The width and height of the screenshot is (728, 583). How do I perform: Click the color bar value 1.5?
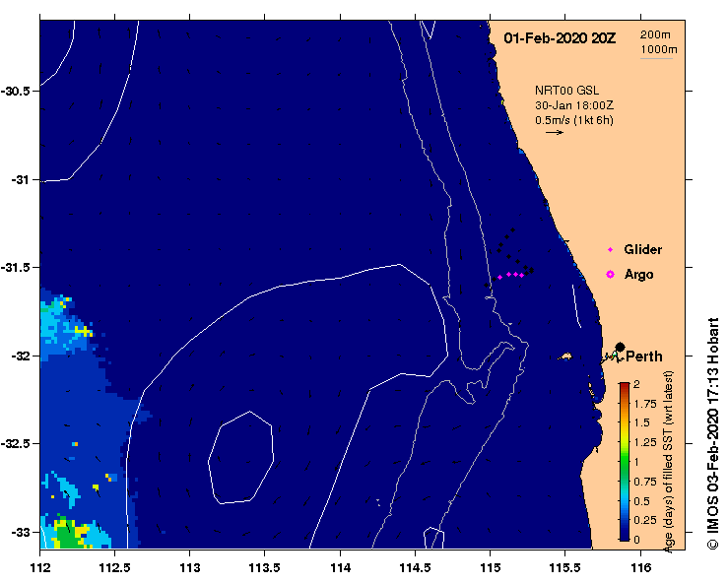[x=641, y=422]
